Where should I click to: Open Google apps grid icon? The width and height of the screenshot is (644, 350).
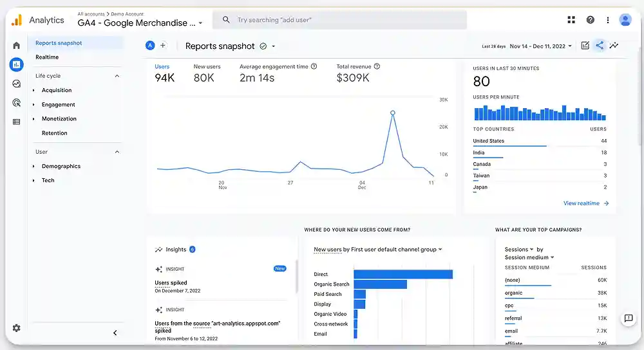(x=571, y=20)
